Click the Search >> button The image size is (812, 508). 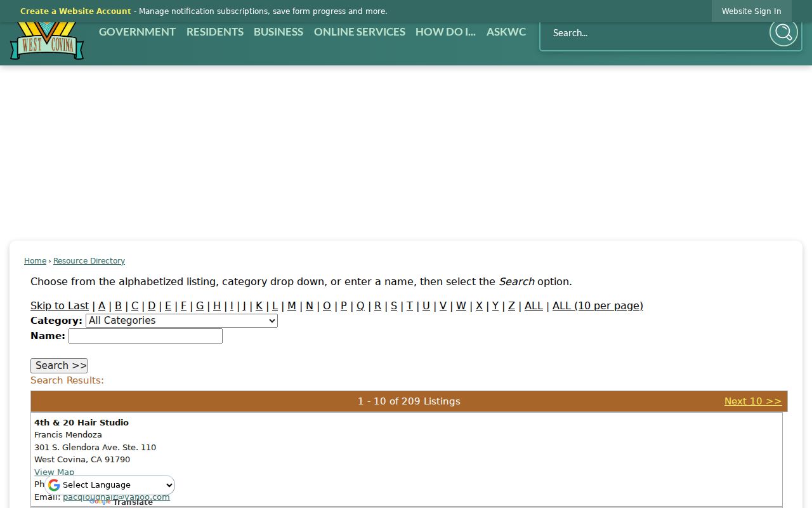[x=59, y=366]
